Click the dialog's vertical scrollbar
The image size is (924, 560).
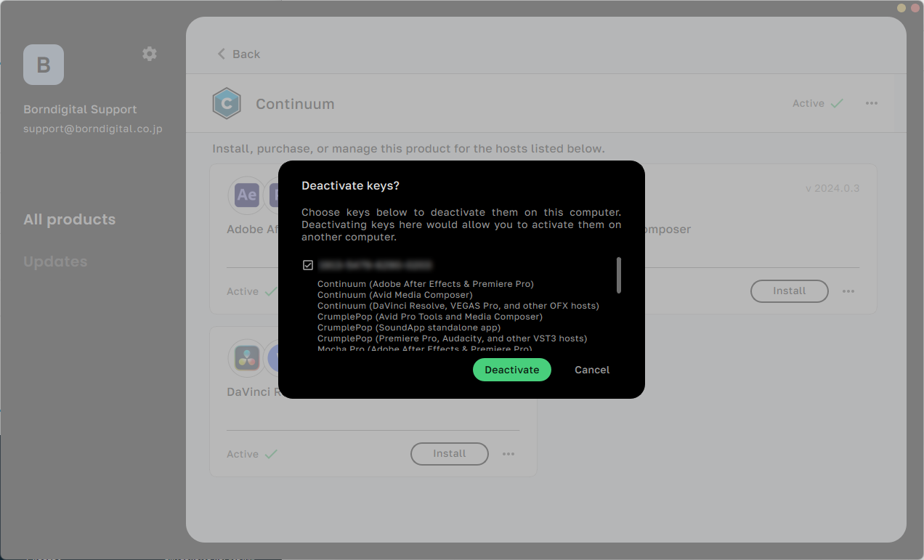click(619, 275)
